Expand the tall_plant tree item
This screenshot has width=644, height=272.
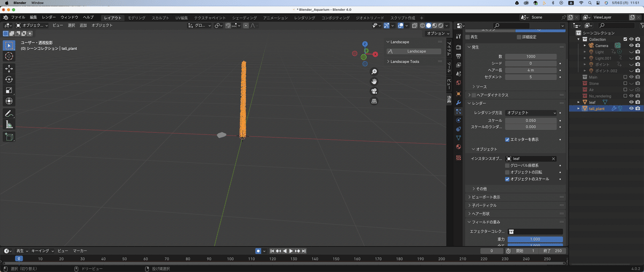579,108
